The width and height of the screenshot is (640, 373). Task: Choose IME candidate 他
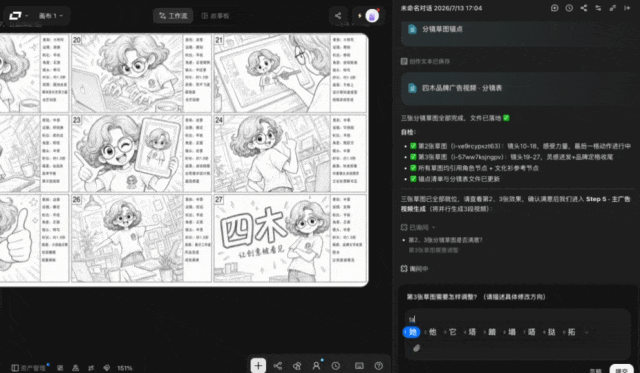click(x=432, y=332)
